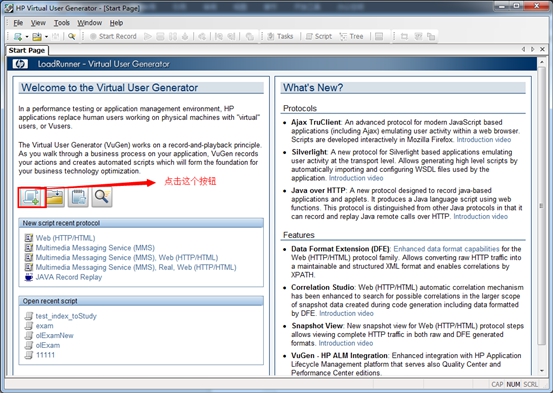Image resolution: width=553 pixels, height=393 pixels.
Task: Select JAVA Record Replay protocol
Action: [x=68, y=277]
